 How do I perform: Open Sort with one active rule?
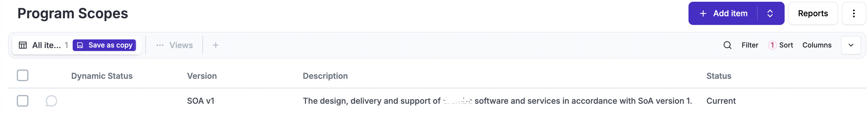(780, 45)
